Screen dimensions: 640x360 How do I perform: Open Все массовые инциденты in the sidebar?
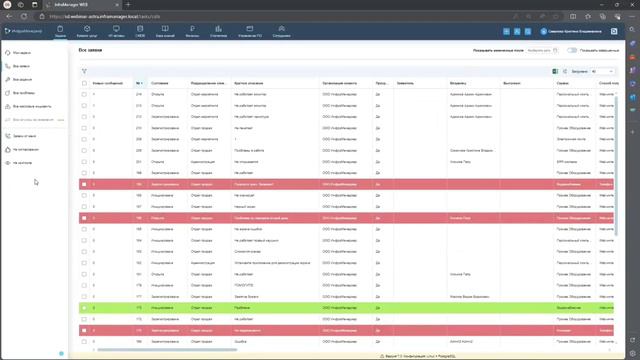click(x=32, y=107)
